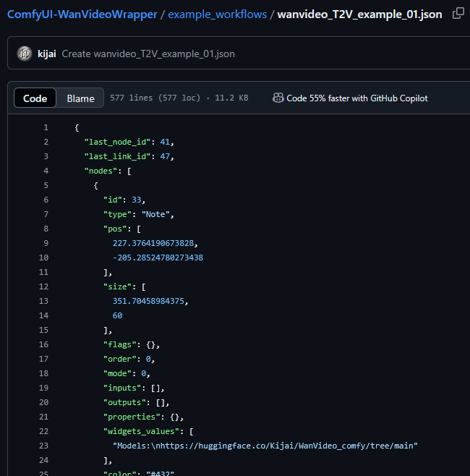Open the commit message 'Create wanvideo_T2V_example_01.json'
This screenshot has height=476, width=470.
point(148,54)
